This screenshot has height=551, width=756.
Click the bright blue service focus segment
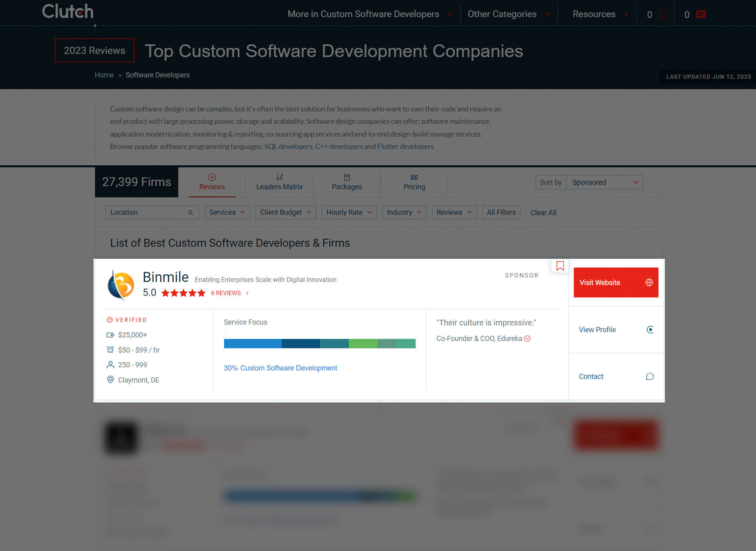pos(253,343)
